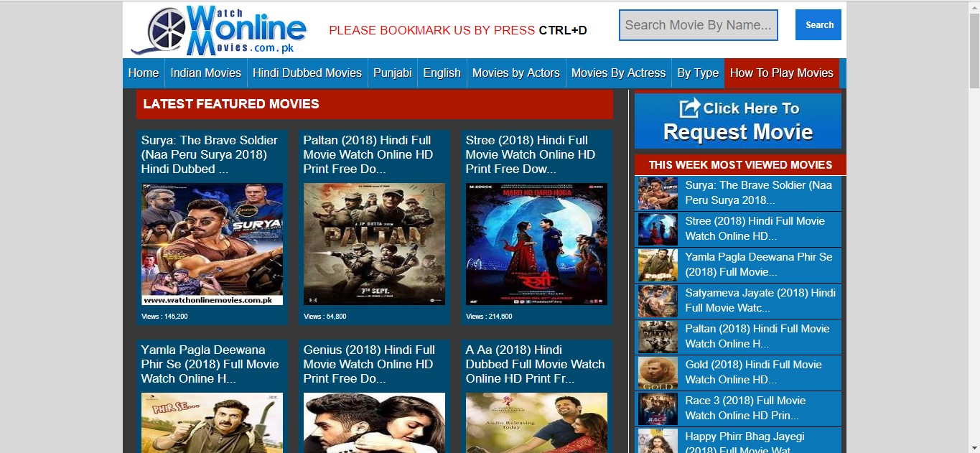Click the blue Search button
Screen dimensions: 980x453
(818, 25)
